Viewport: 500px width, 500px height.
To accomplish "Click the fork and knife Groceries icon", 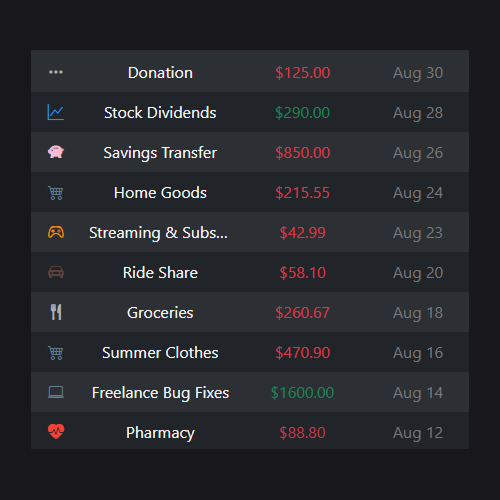I will [x=56, y=312].
